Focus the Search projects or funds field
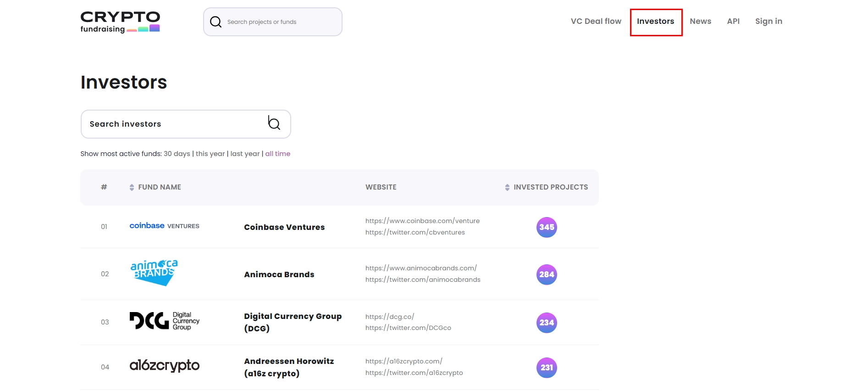Screen dimensions: 868x391 tap(273, 22)
